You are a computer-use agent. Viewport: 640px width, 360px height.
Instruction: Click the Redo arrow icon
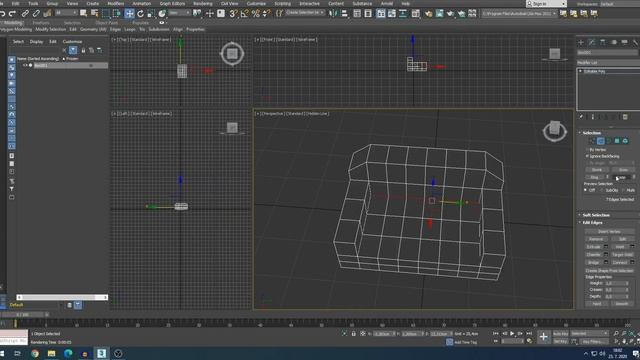coord(13,13)
